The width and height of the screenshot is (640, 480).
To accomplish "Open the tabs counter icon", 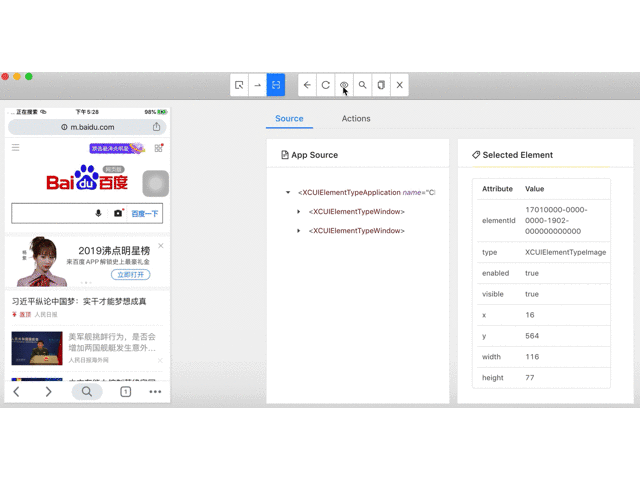I will [x=126, y=392].
